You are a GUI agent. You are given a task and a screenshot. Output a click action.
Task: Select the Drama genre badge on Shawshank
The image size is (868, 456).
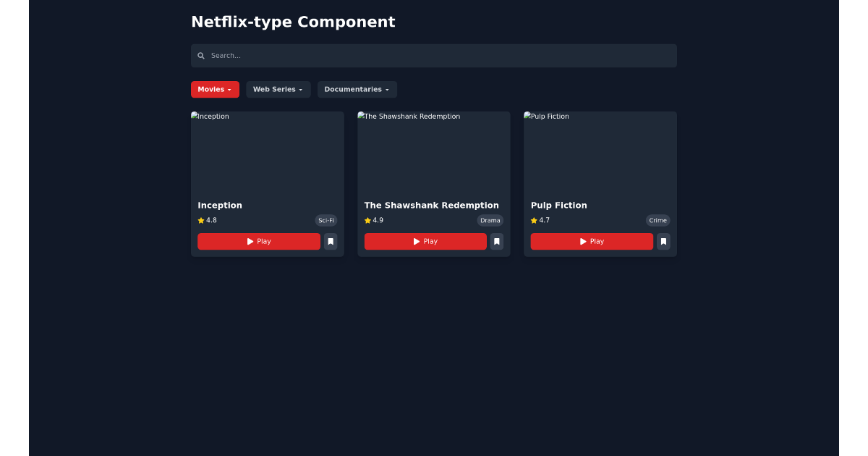pyautogui.click(x=490, y=220)
